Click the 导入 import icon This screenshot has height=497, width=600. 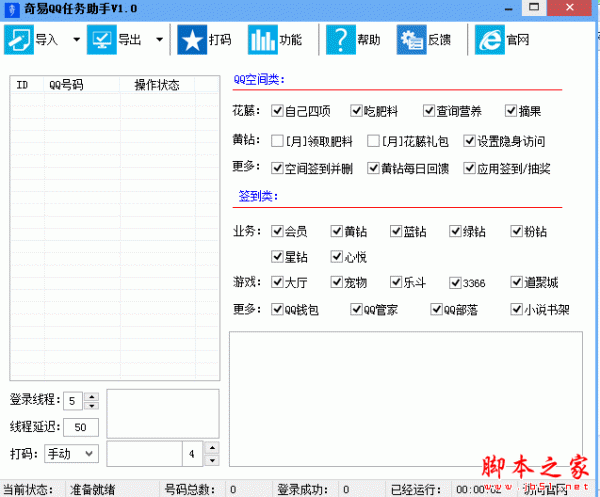[19, 39]
